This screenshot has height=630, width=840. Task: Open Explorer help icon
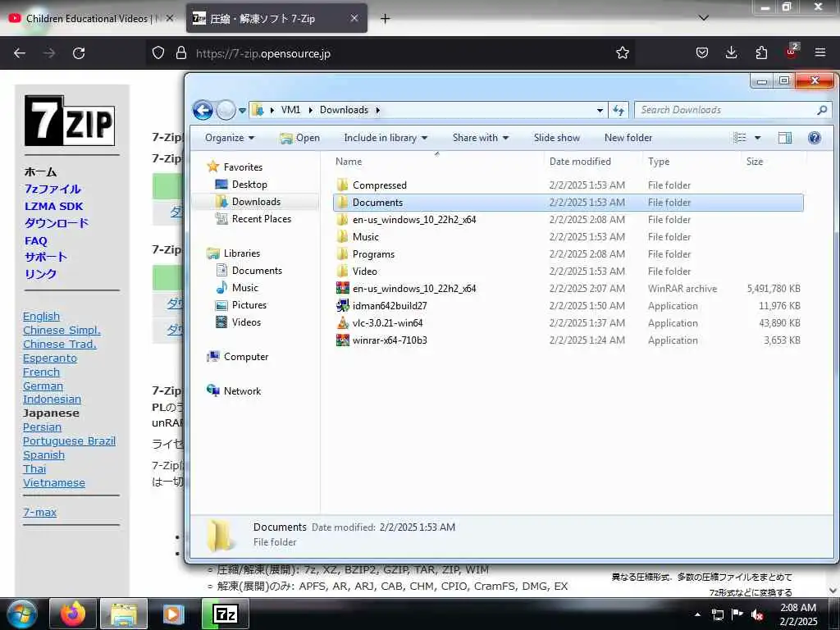pyautogui.click(x=815, y=138)
